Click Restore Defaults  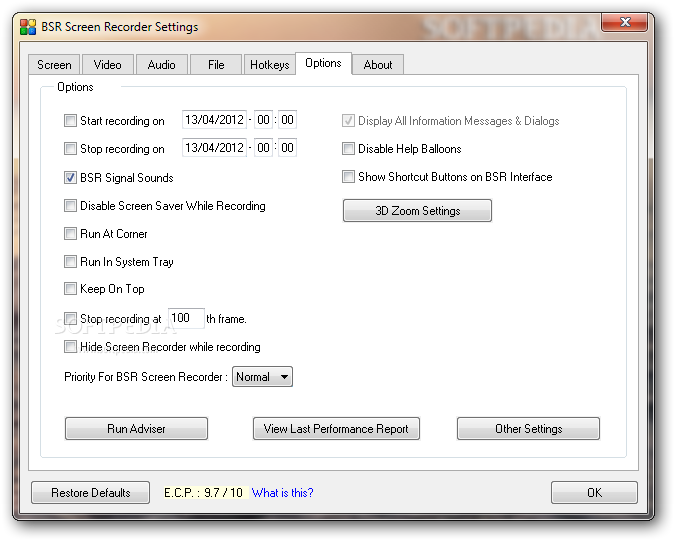coord(90,492)
